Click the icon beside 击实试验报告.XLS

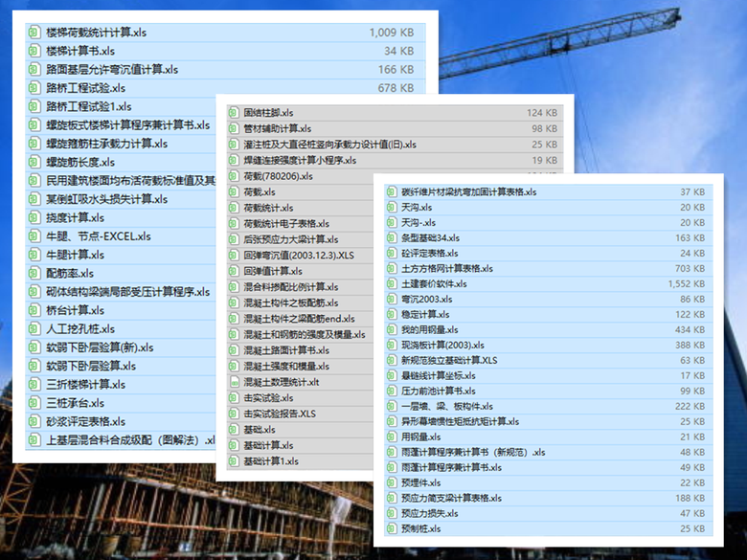pos(234,414)
